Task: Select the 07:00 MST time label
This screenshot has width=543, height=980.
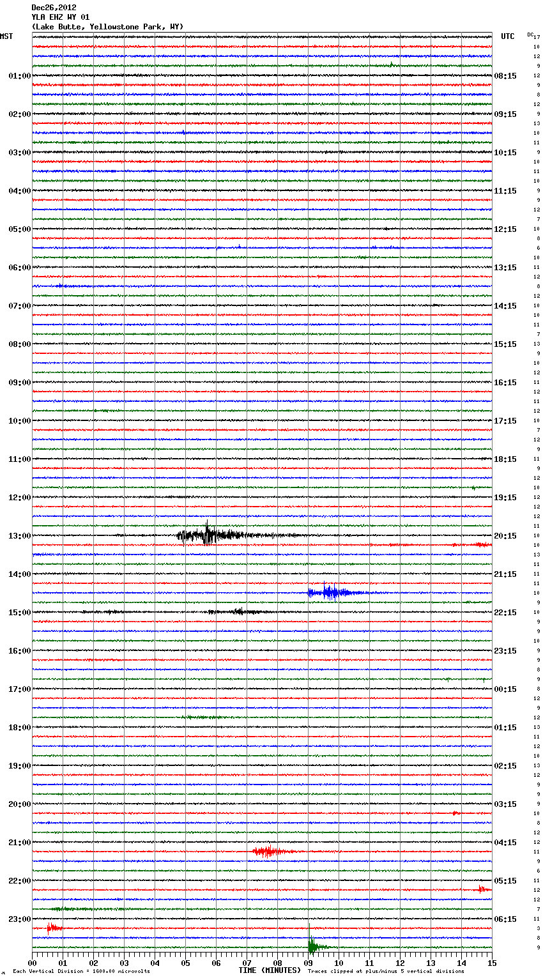Action: click(x=19, y=306)
